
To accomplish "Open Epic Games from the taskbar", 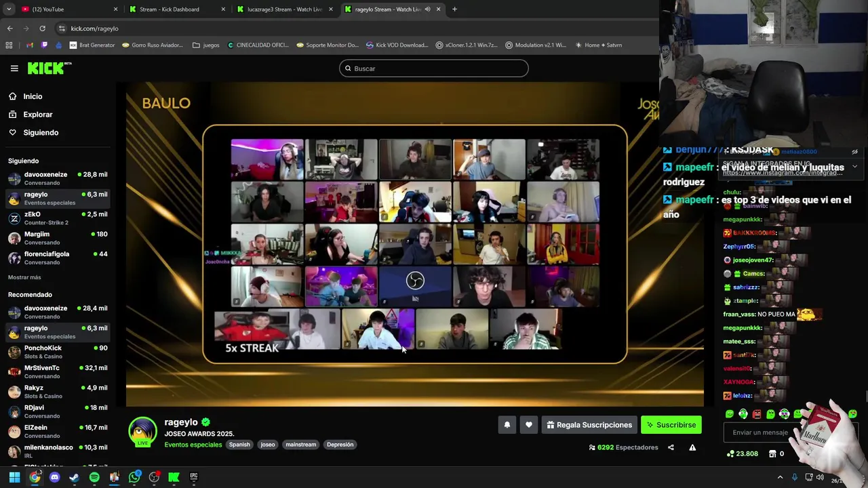I will point(193,477).
